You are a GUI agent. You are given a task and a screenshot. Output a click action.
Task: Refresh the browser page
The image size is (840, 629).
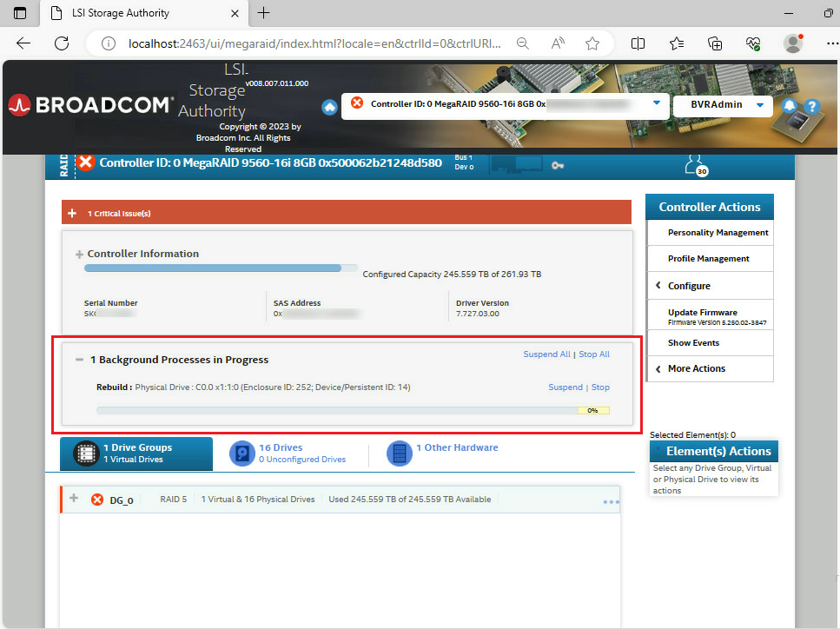62,43
